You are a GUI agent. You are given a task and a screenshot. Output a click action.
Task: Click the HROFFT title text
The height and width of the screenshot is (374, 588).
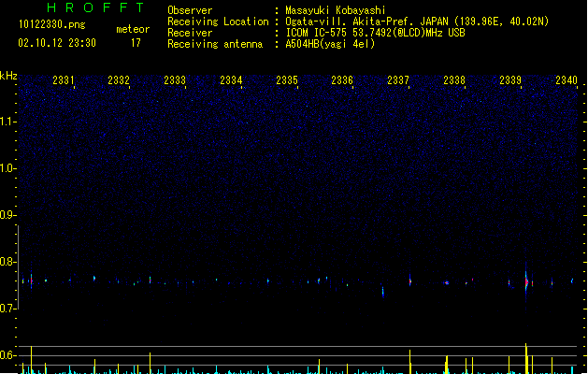click(x=96, y=7)
